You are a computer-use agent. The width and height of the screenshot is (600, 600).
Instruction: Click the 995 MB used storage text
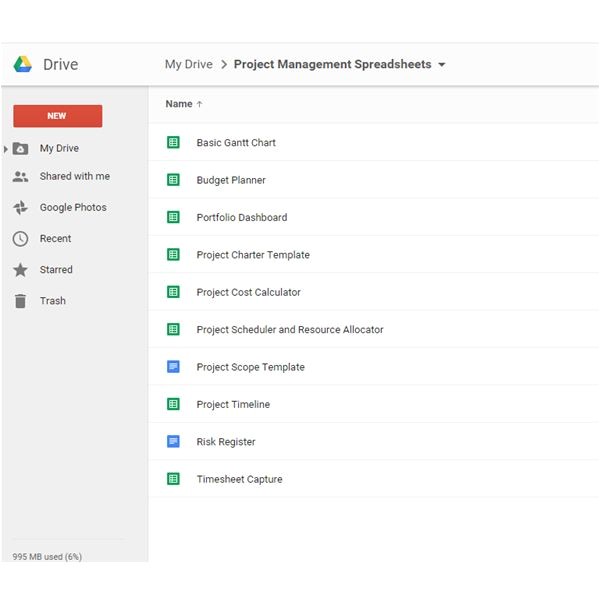(x=47, y=556)
